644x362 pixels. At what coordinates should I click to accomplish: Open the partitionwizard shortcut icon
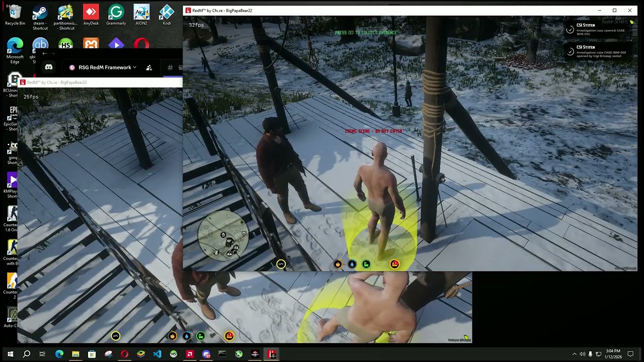[65, 17]
